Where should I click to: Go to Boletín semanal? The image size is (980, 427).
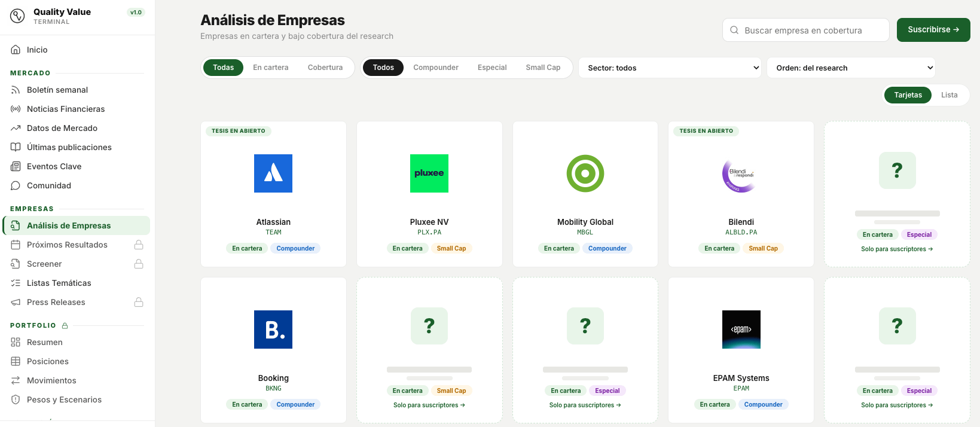(x=77, y=90)
